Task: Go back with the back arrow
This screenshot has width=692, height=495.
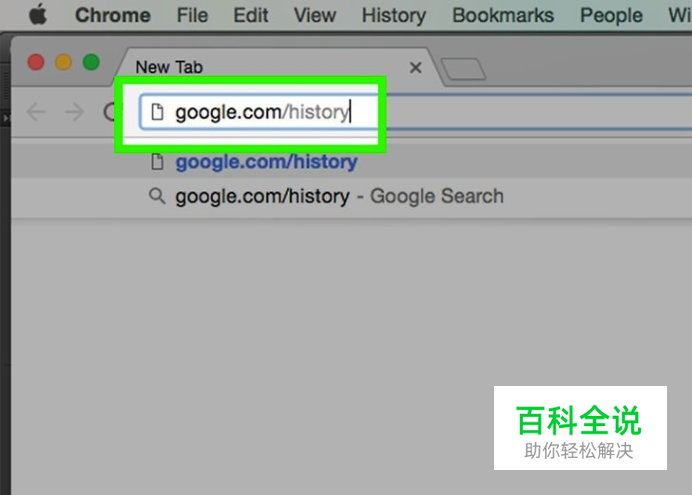Action: pyautogui.click(x=36, y=112)
